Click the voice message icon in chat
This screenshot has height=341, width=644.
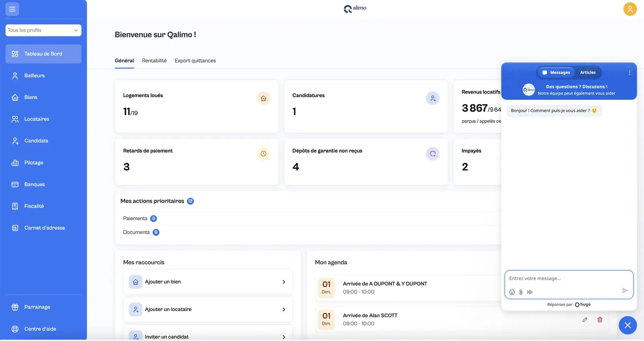(x=530, y=292)
